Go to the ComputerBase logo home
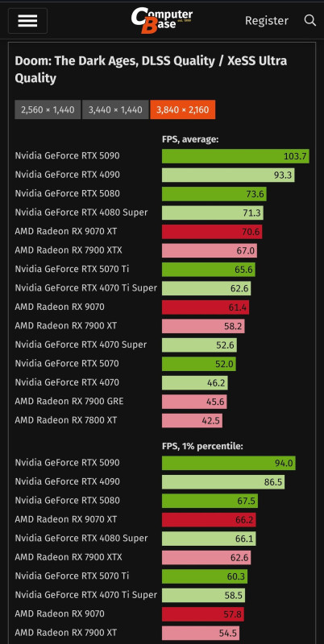Image resolution: width=324 pixels, height=644 pixels. [161, 21]
